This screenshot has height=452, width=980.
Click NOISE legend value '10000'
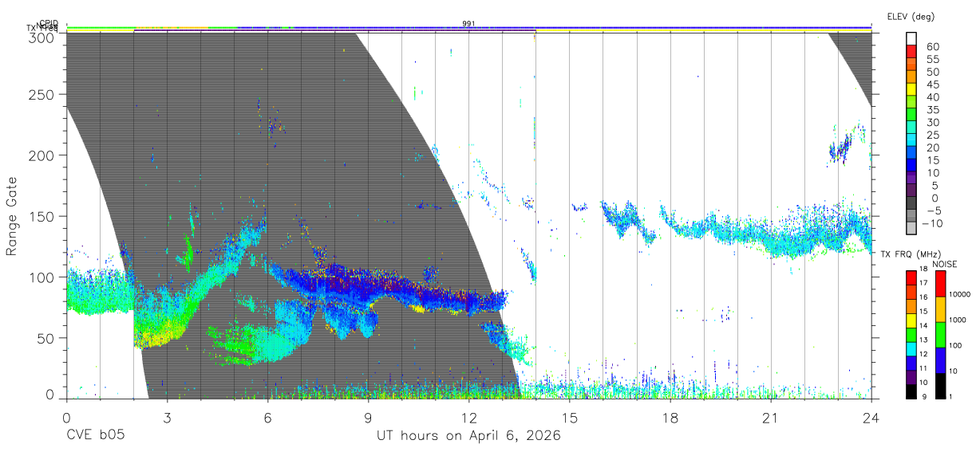point(959,295)
